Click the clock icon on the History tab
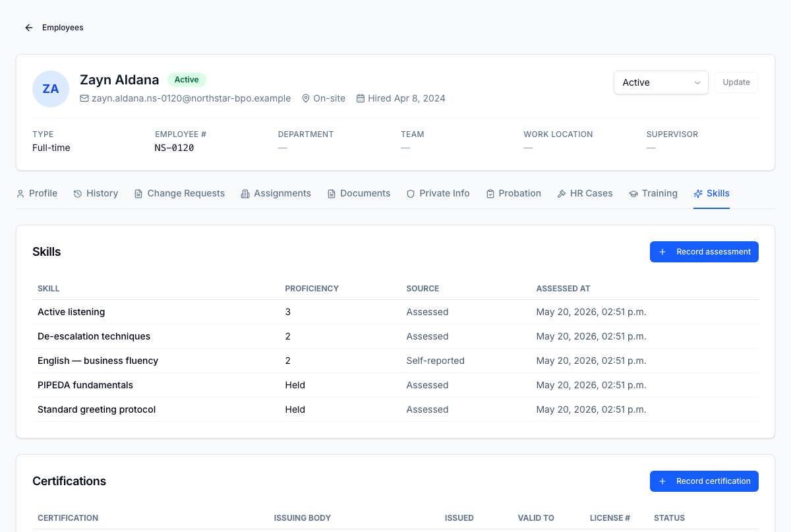This screenshot has width=791, height=532. pyautogui.click(x=78, y=194)
